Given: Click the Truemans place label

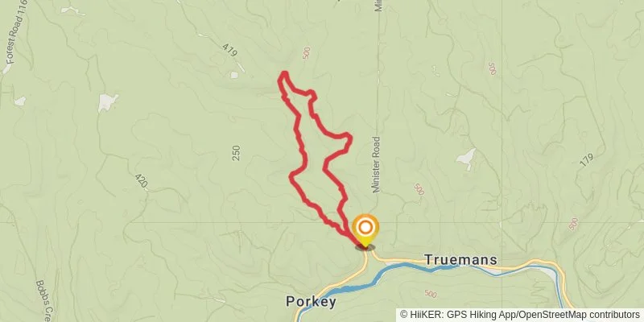Looking at the screenshot, I should (460, 259).
